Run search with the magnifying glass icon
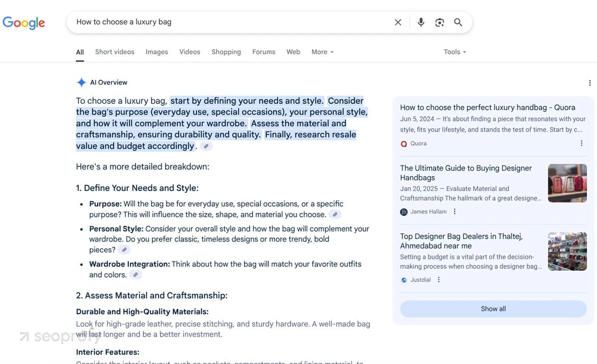The height and width of the screenshot is (364, 597). tap(458, 22)
